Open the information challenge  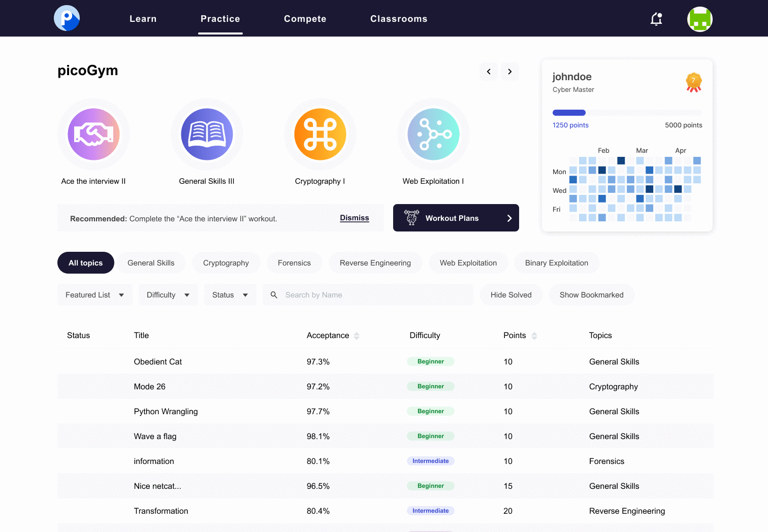coord(154,461)
